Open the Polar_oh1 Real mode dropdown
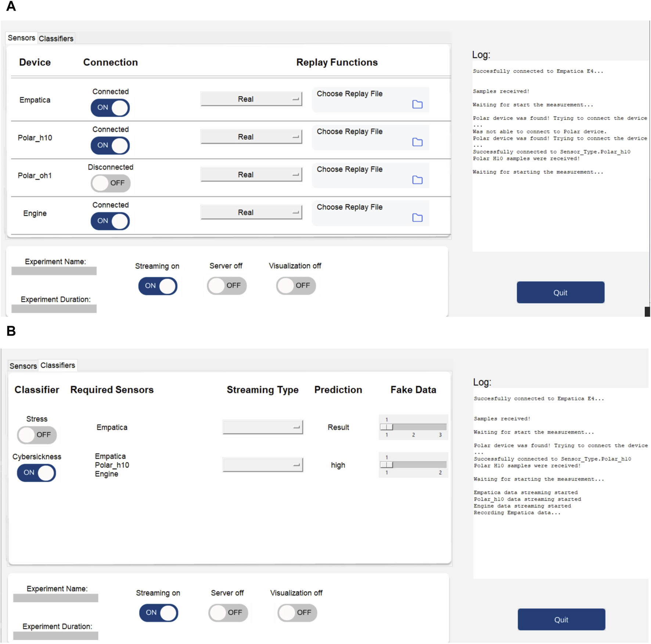 pos(251,175)
